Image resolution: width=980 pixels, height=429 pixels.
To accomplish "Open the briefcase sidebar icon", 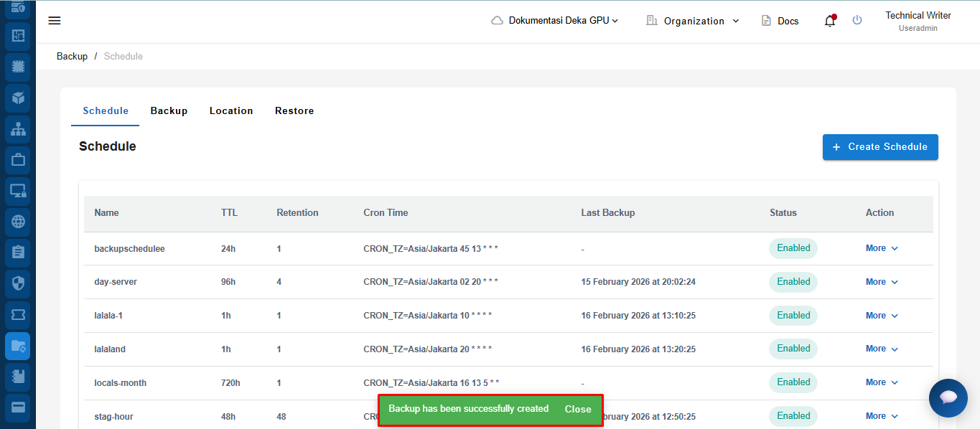I will coord(18,160).
